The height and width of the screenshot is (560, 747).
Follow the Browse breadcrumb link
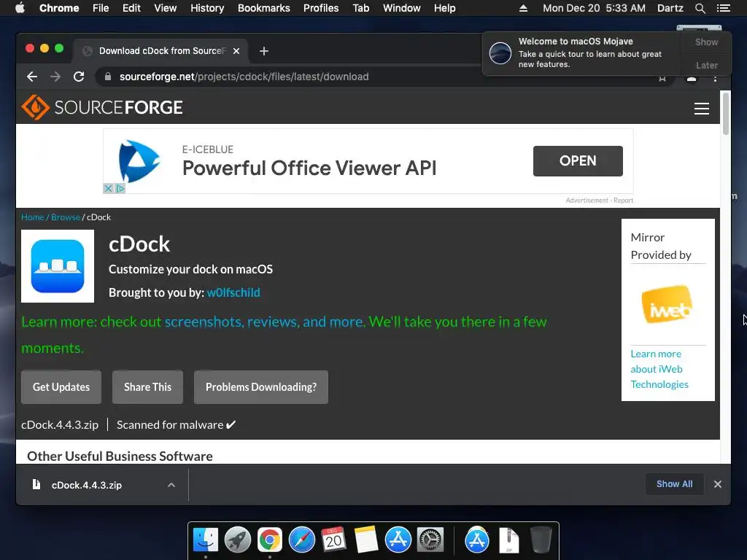point(66,217)
